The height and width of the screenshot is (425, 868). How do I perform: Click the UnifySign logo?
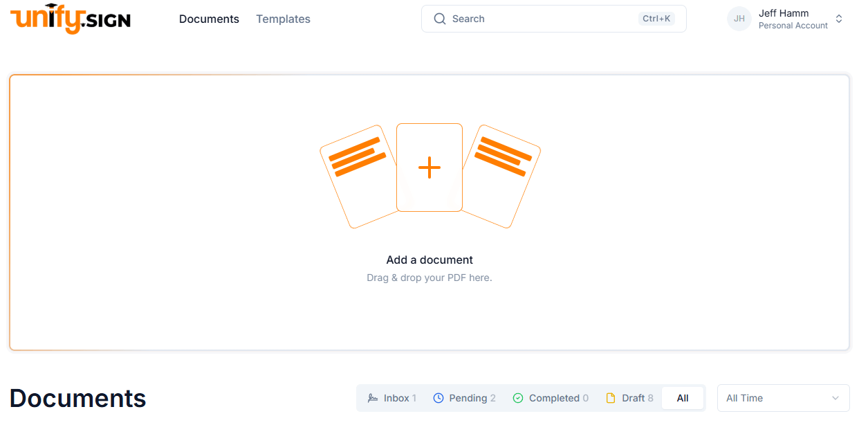pos(69,19)
